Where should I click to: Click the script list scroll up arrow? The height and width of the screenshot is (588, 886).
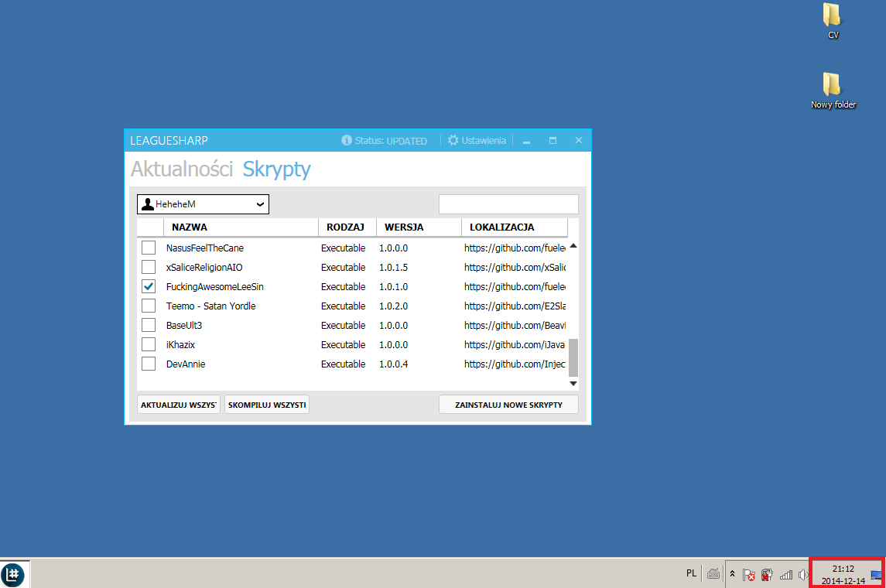573,246
